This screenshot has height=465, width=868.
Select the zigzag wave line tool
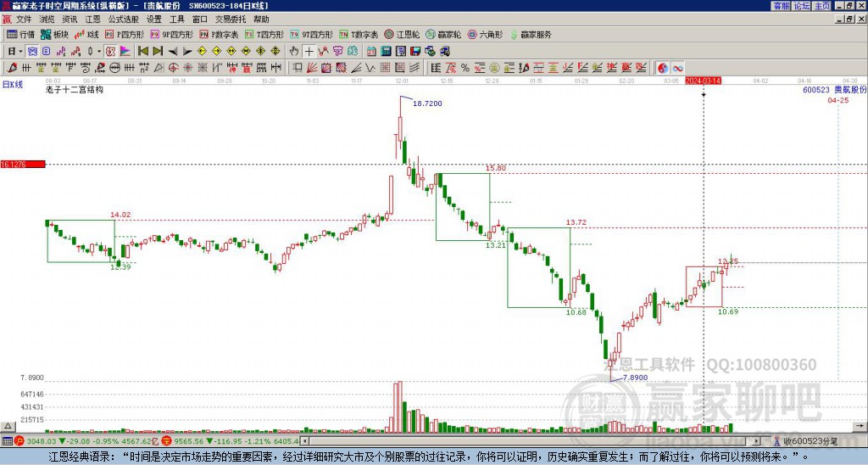click(x=370, y=68)
